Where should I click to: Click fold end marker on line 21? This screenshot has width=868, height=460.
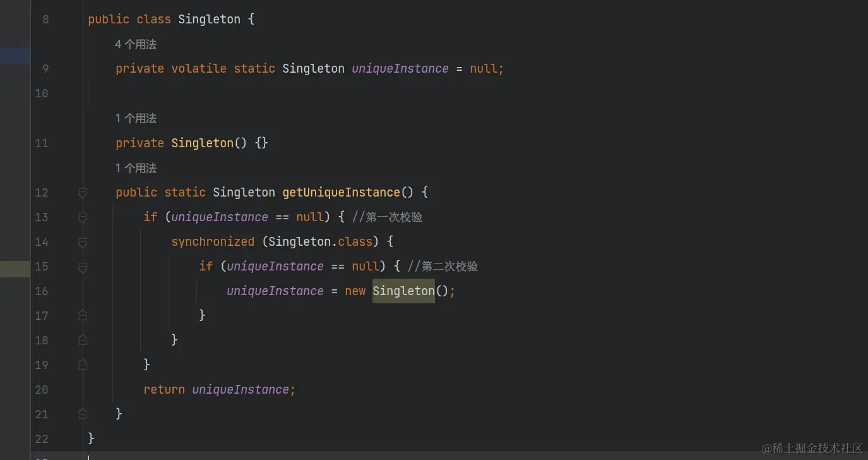tap(83, 414)
